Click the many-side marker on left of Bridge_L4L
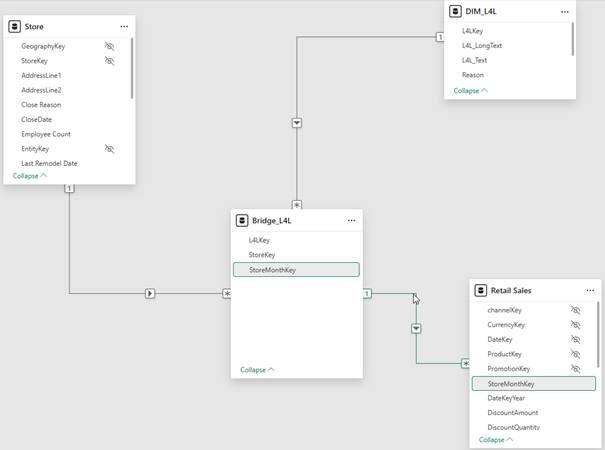 (227, 294)
